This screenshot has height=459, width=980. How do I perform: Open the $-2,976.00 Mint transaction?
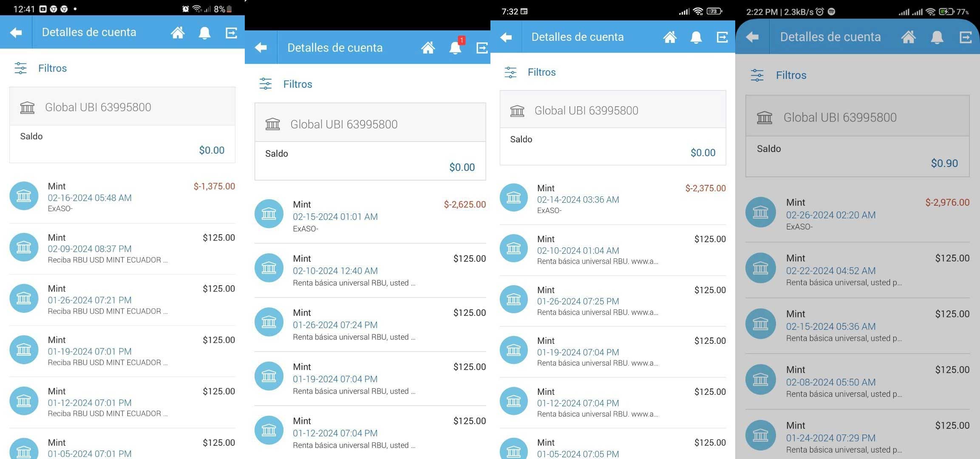pyautogui.click(x=857, y=214)
